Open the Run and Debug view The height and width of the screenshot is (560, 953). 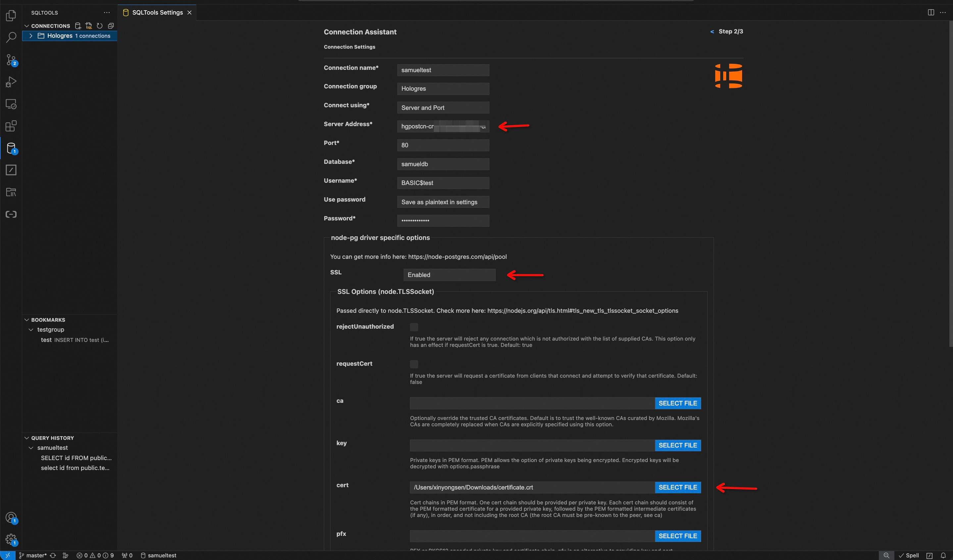point(11,82)
